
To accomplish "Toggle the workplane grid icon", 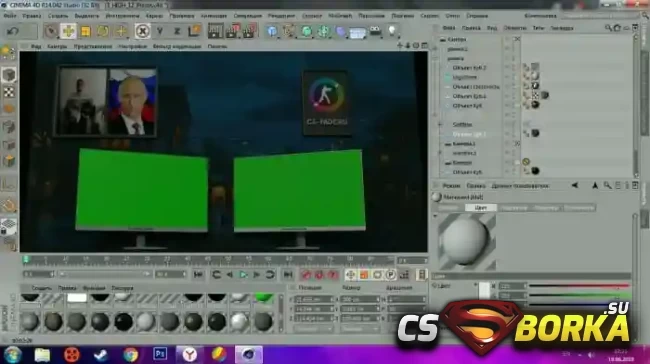I will click(x=9, y=226).
